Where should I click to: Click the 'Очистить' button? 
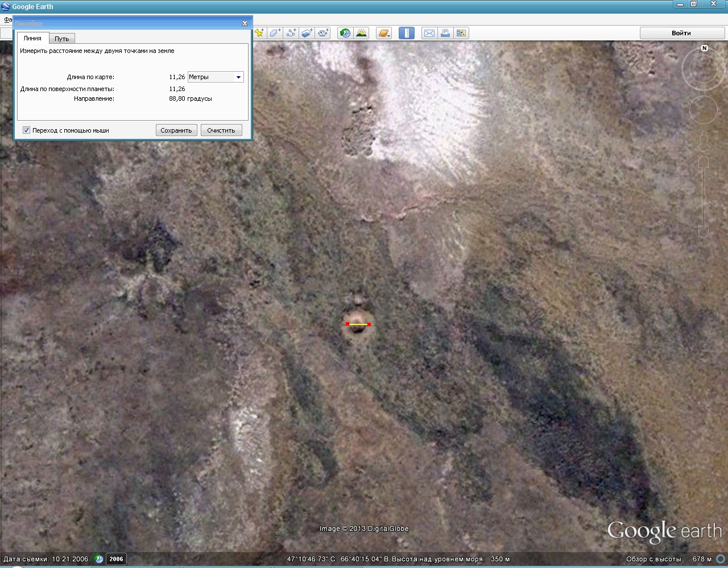(x=221, y=130)
